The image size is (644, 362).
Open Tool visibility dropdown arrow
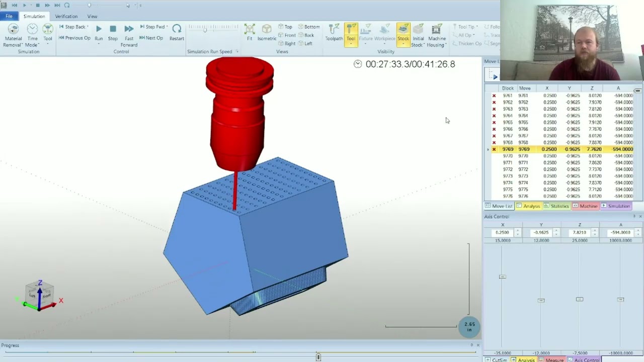(x=351, y=44)
